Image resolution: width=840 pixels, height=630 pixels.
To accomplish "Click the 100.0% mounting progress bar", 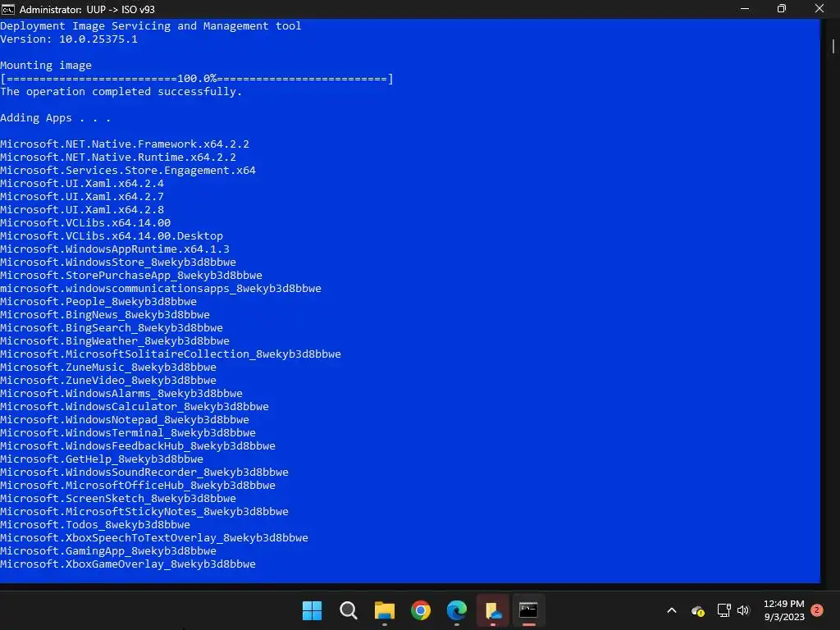I will pos(197,79).
